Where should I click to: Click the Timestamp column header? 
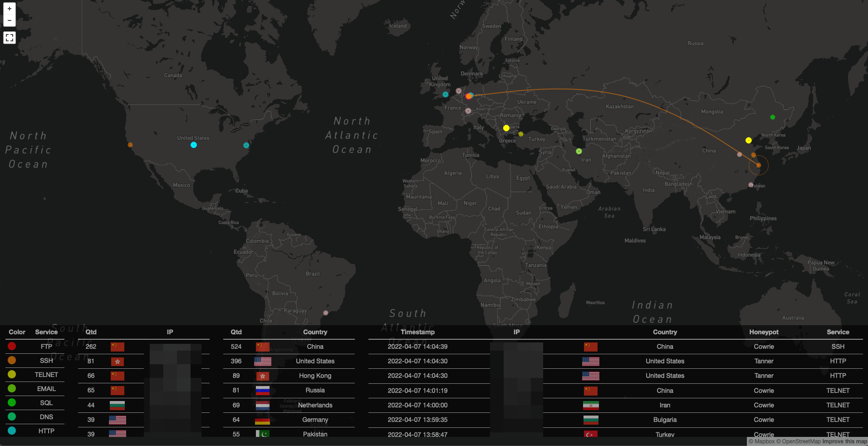tap(417, 332)
